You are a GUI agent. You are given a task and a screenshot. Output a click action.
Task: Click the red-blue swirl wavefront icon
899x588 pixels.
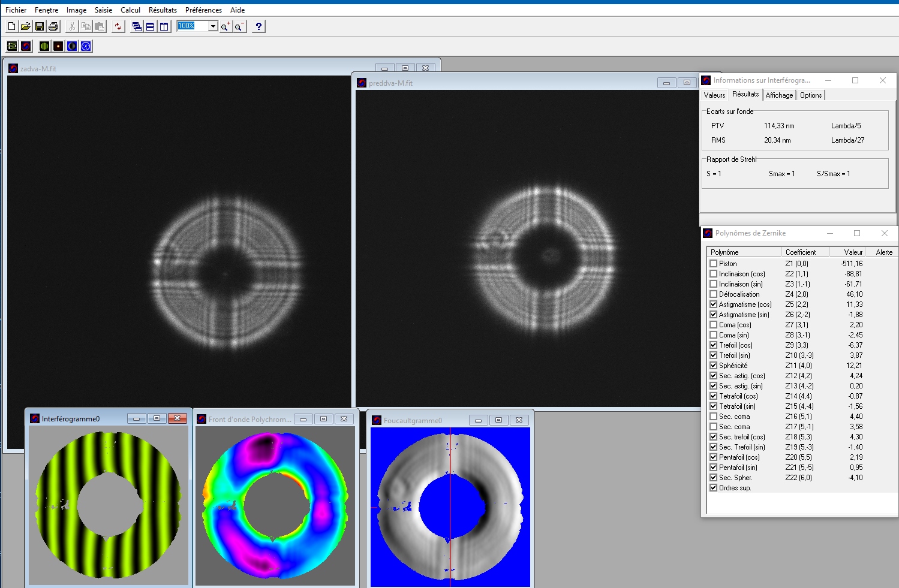point(26,46)
